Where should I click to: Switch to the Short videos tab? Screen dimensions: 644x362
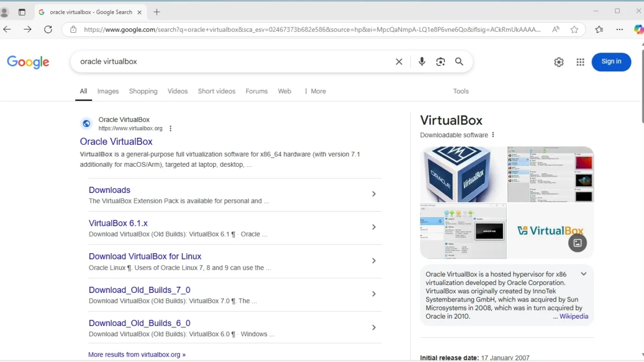pyautogui.click(x=217, y=91)
